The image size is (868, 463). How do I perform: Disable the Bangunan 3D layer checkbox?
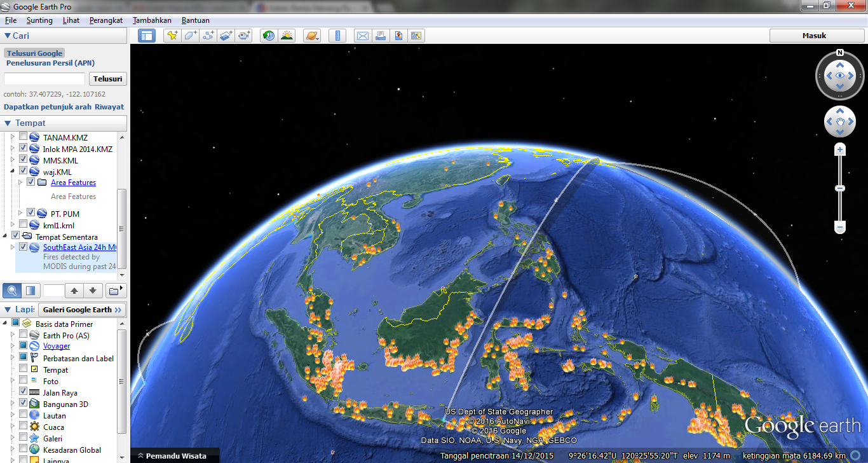click(23, 403)
